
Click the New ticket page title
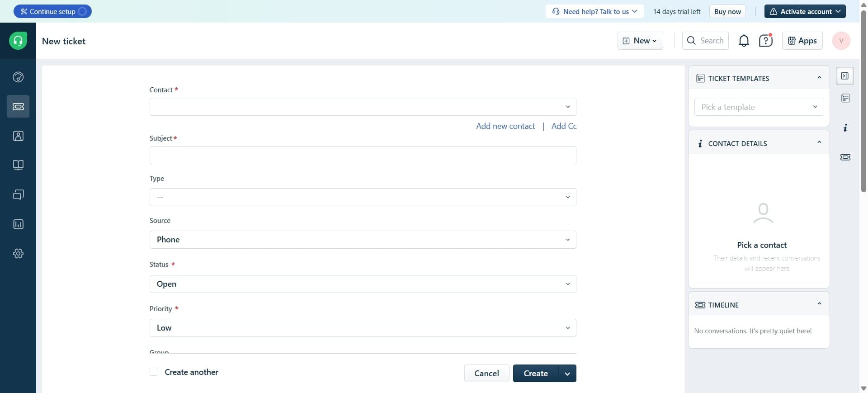point(64,41)
